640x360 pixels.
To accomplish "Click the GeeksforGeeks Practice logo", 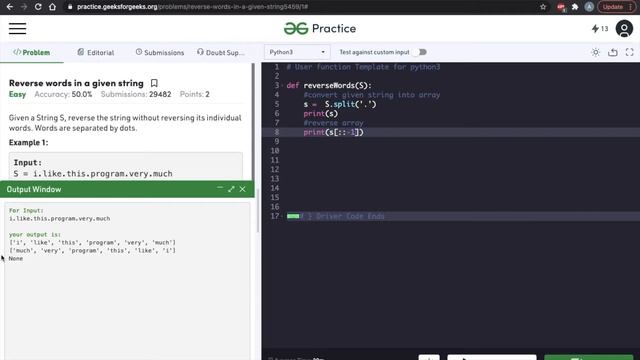I will coord(320,29).
